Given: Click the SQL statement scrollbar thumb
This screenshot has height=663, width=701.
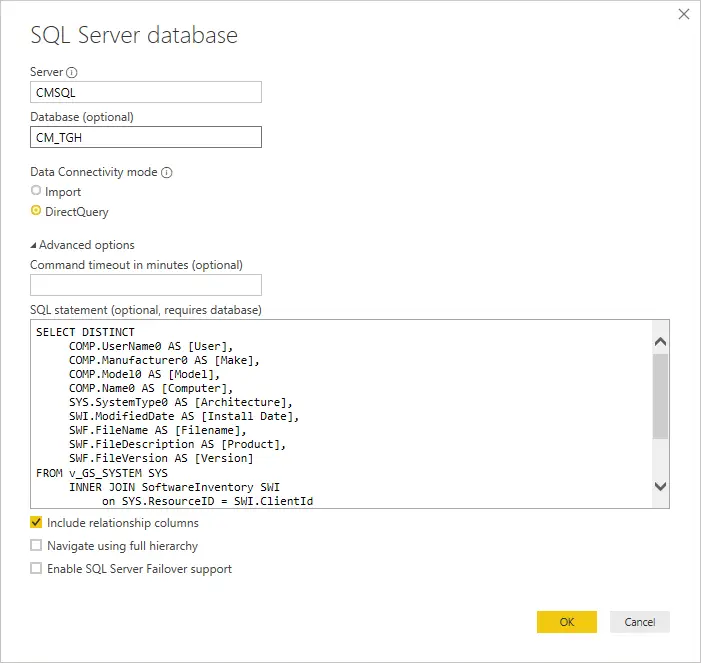Looking at the screenshot, I should (x=660, y=396).
